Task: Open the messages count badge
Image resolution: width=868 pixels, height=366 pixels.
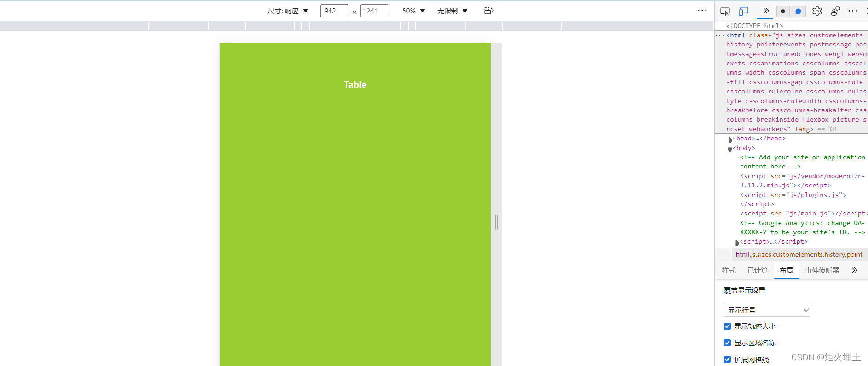Action: pyautogui.click(x=799, y=11)
